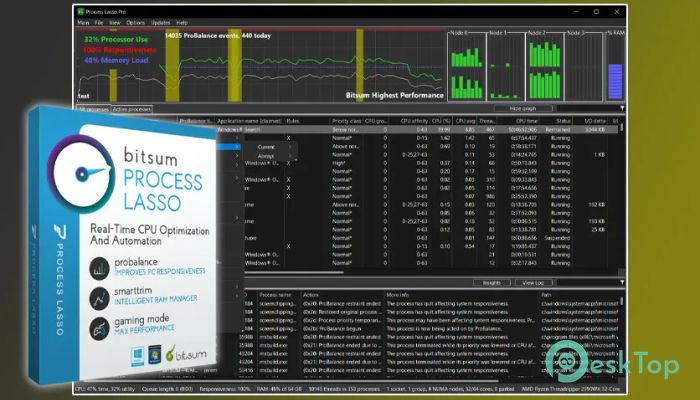Click the View Log button

pyautogui.click(x=533, y=283)
